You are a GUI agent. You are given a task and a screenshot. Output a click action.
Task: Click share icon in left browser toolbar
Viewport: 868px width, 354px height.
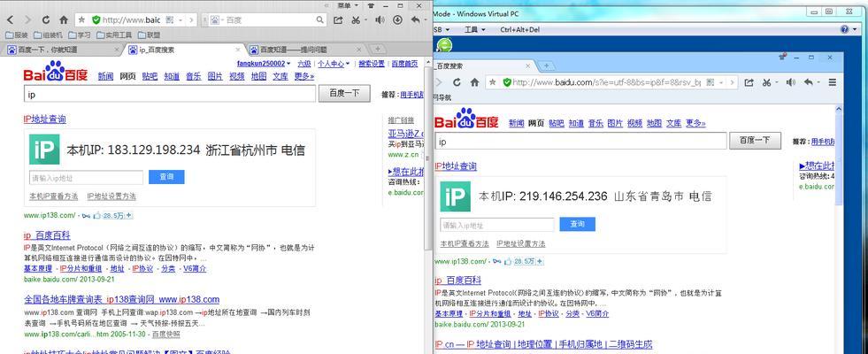click(338, 20)
